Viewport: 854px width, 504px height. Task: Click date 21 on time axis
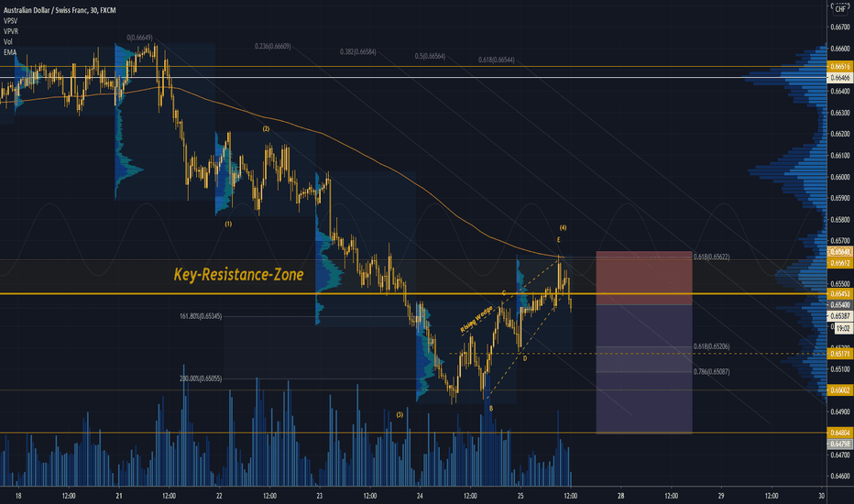(x=119, y=496)
